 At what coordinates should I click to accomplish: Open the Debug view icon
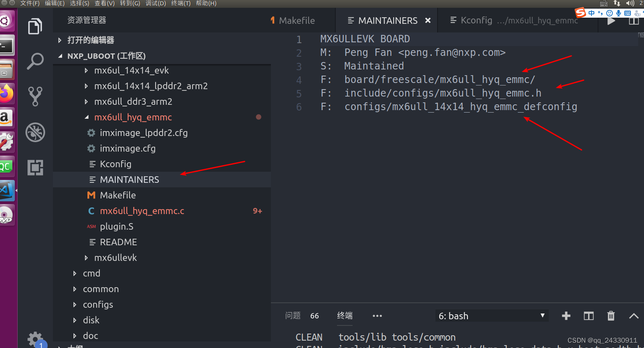35,132
